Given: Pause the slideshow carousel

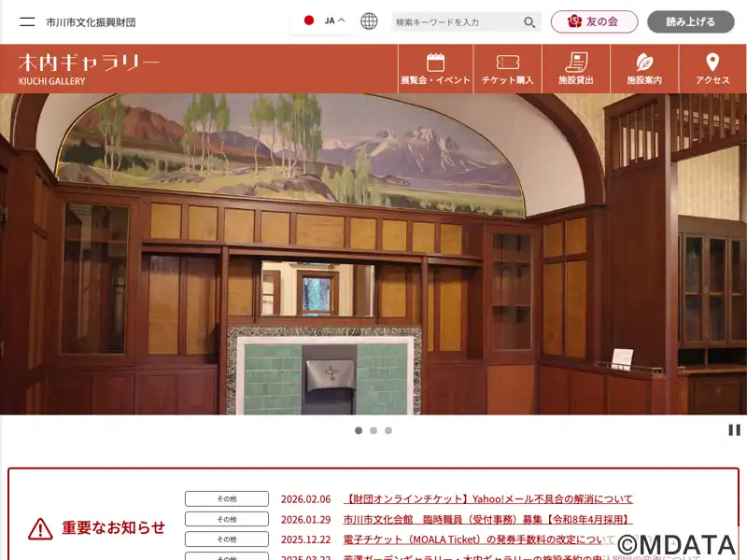Looking at the screenshot, I should click(x=734, y=430).
